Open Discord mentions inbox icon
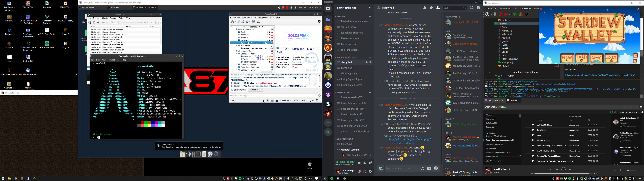The image size is (644, 181). (x=471, y=8)
